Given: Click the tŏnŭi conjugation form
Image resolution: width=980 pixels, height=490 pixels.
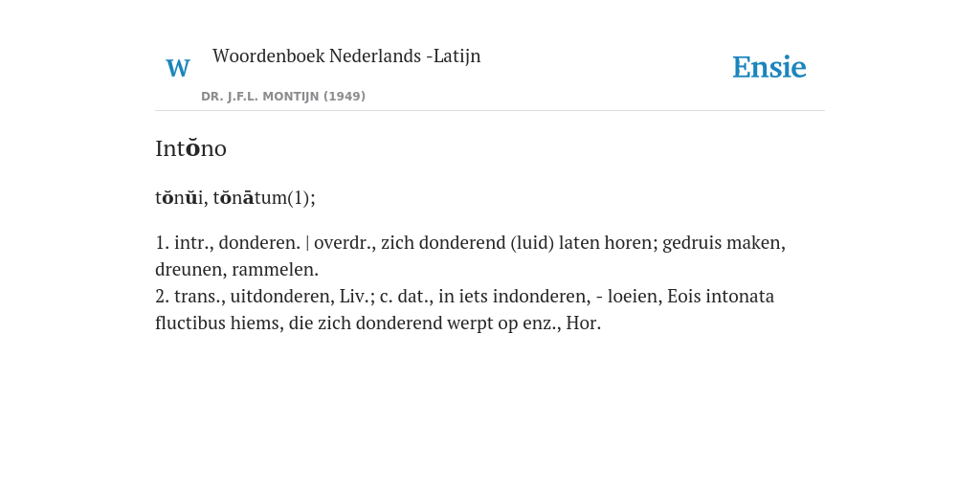Looking at the screenshot, I should 179,197.
